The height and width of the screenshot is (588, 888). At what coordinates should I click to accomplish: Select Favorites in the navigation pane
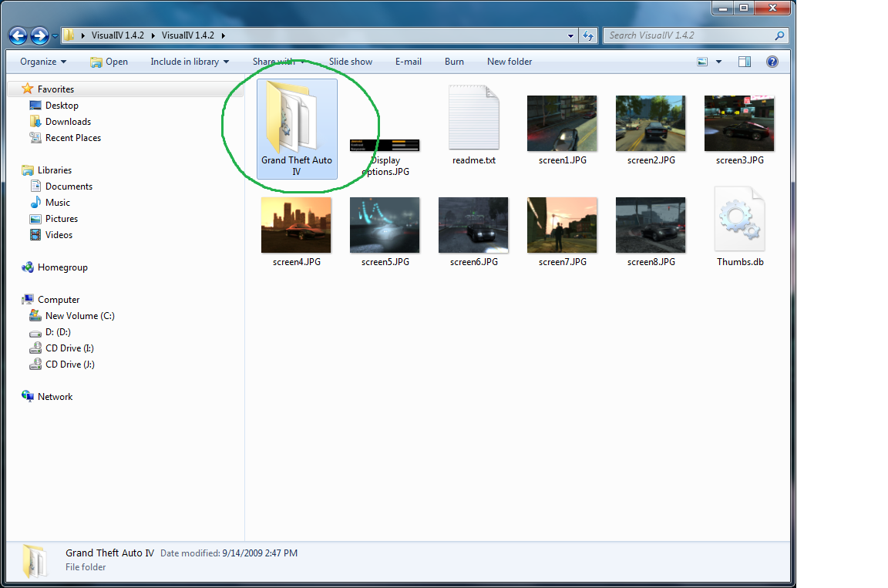point(55,89)
